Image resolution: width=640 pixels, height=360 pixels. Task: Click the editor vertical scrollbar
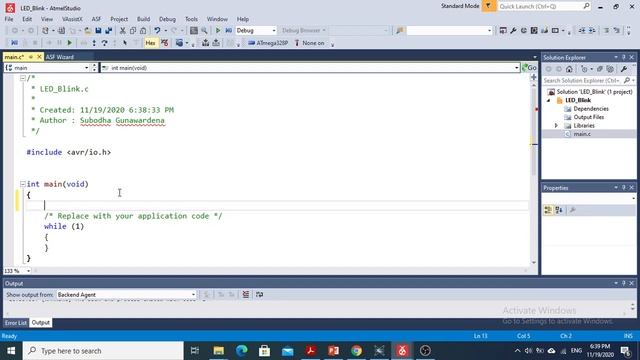click(534, 169)
